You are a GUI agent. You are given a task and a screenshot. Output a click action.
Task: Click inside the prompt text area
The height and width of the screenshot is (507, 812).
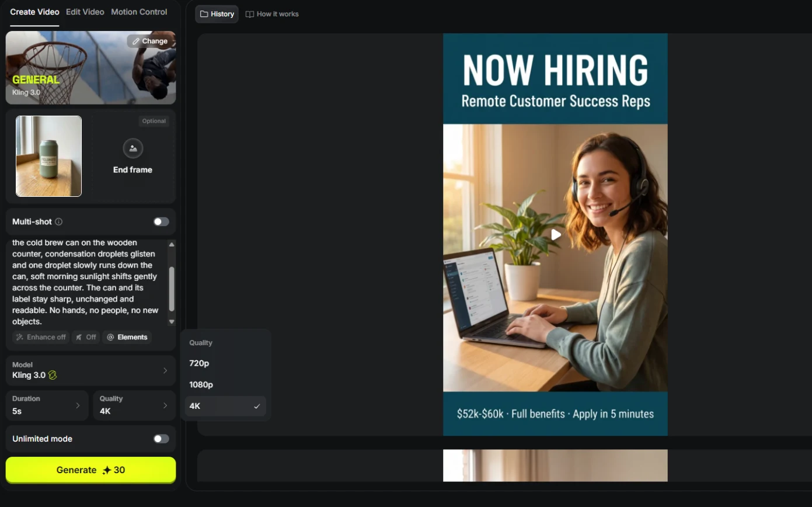click(85, 282)
